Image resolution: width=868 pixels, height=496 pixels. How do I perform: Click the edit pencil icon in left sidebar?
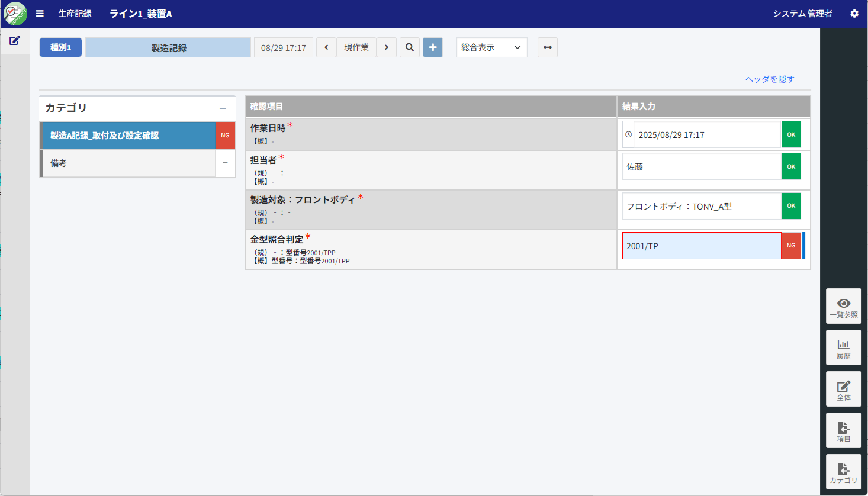click(x=15, y=41)
